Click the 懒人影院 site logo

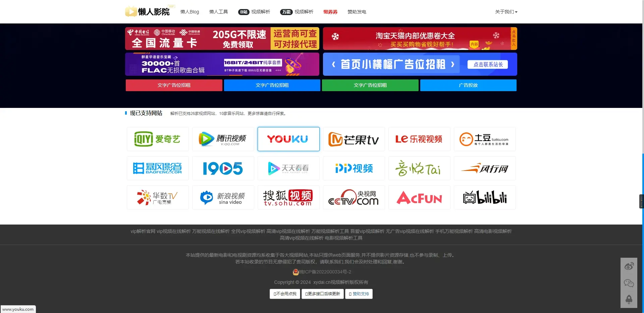(150, 11)
